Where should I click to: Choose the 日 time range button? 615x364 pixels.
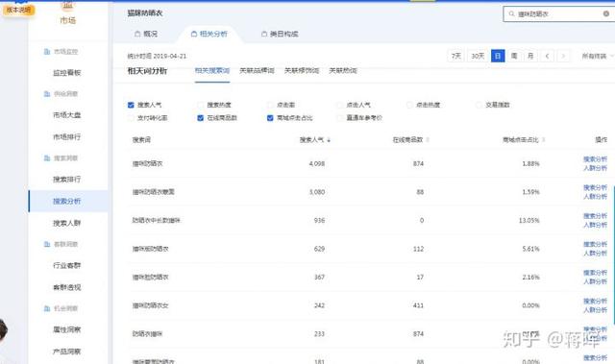pyautogui.click(x=498, y=56)
